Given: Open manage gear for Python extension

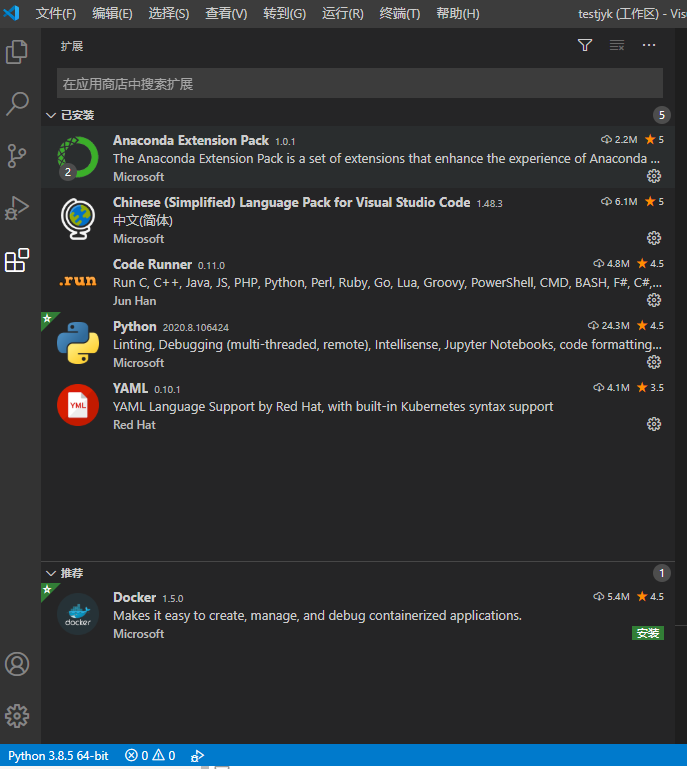Looking at the screenshot, I should pos(654,362).
